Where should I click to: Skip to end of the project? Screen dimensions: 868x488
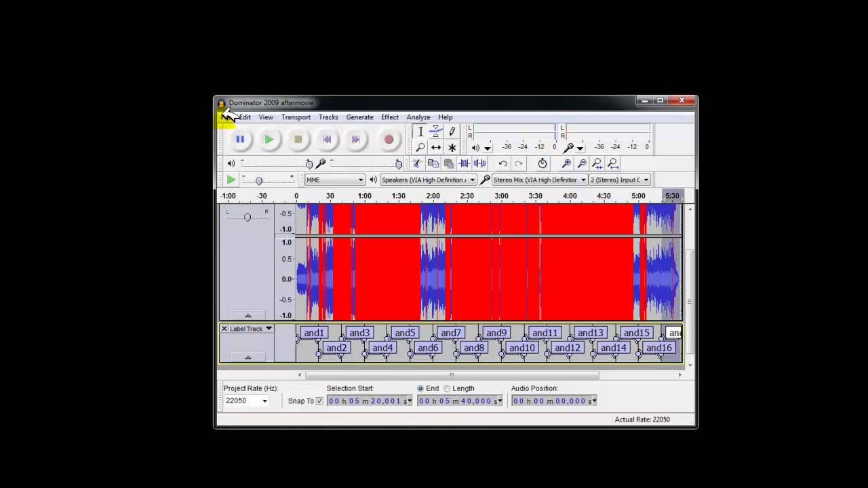(x=355, y=139)
